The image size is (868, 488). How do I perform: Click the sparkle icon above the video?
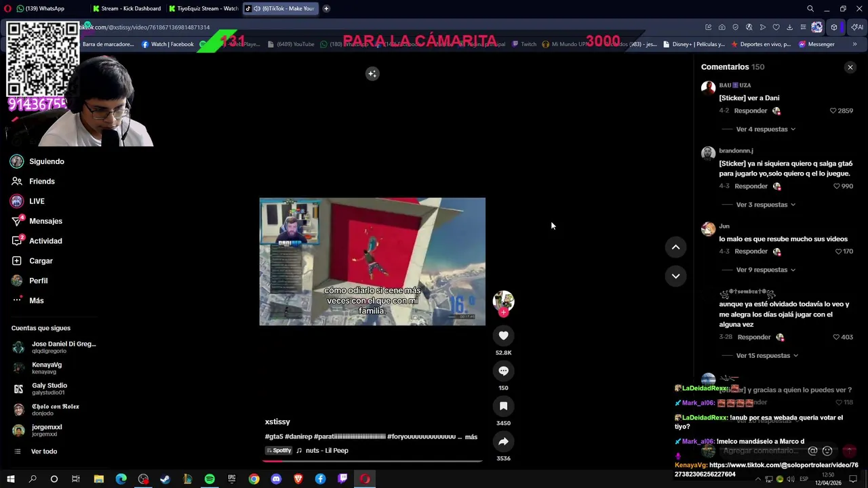[372, 74]
